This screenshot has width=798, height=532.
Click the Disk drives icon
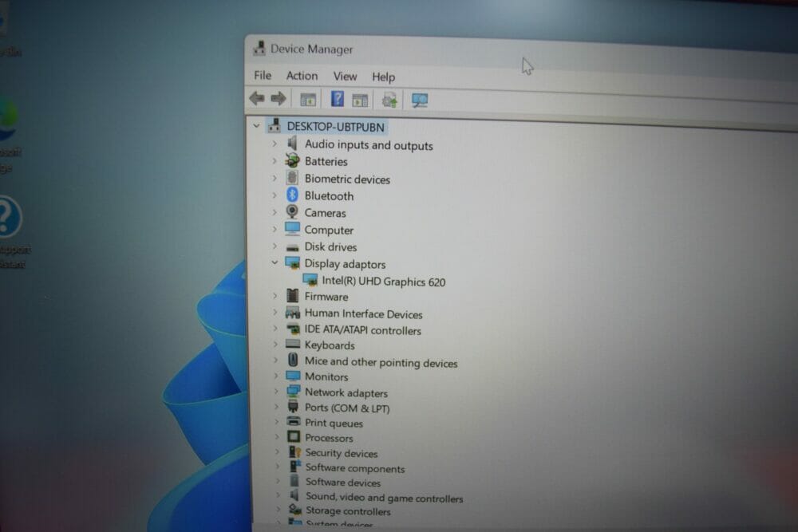[293, 247]
